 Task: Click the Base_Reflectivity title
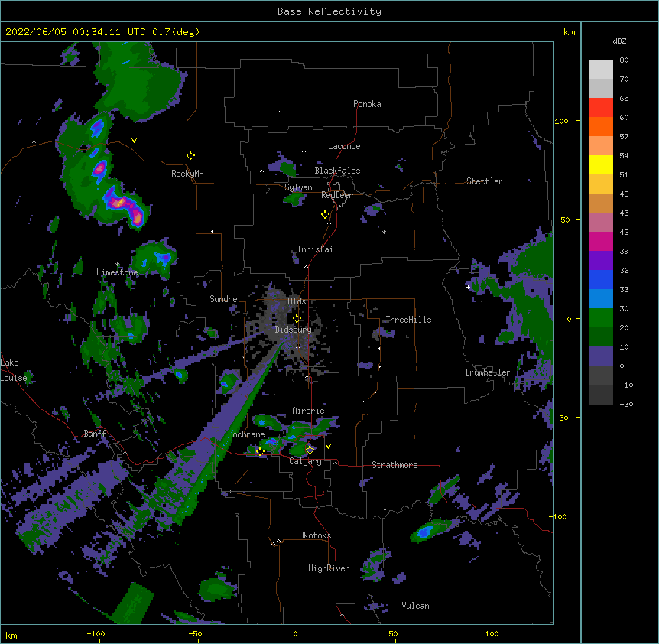[329, 11]
